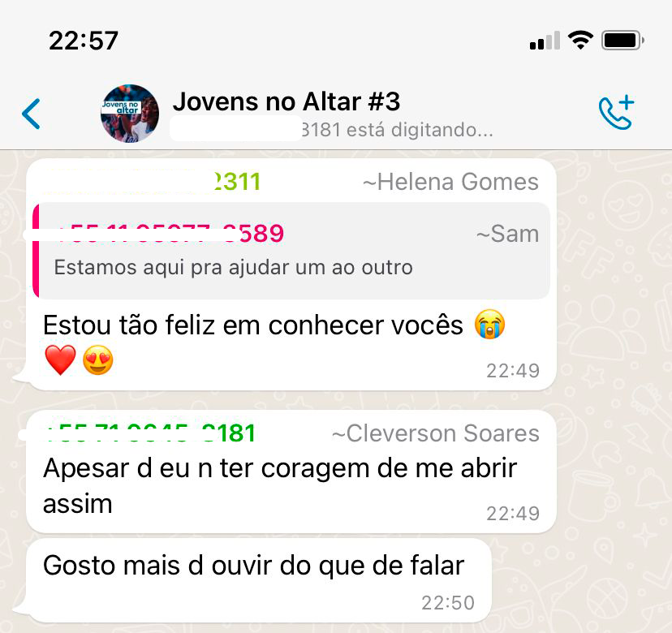Tap the cellular signal bars icon
The width and height of the screenshot is (672, 633).
click(545, 41)
